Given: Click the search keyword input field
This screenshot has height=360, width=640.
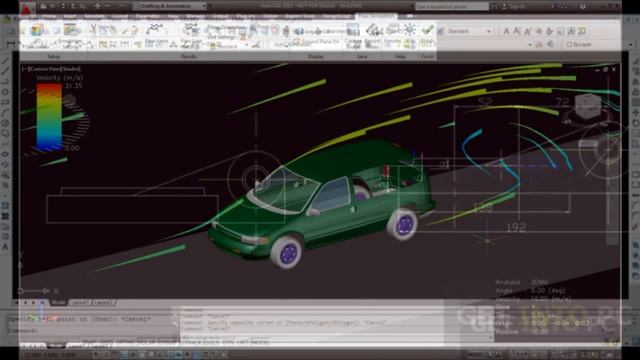Looking at the screenshot, I should tap(451, 6).
